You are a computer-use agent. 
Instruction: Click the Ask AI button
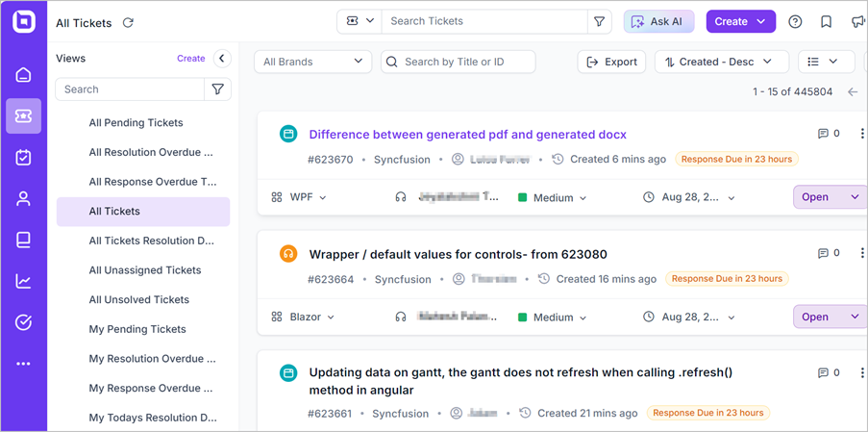(x=658, y=21)
